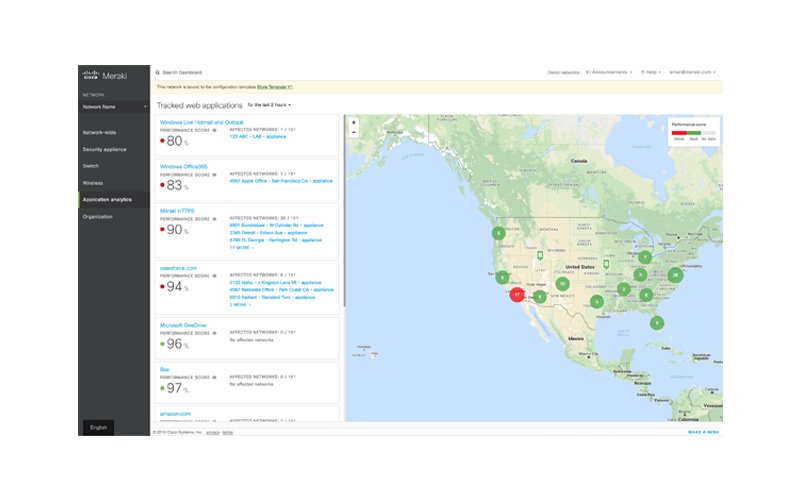The width and height of the screenshot is (800, 500).
Task: Click info icon beside Meraki HTTPS performance score
Action: (214, 219)
